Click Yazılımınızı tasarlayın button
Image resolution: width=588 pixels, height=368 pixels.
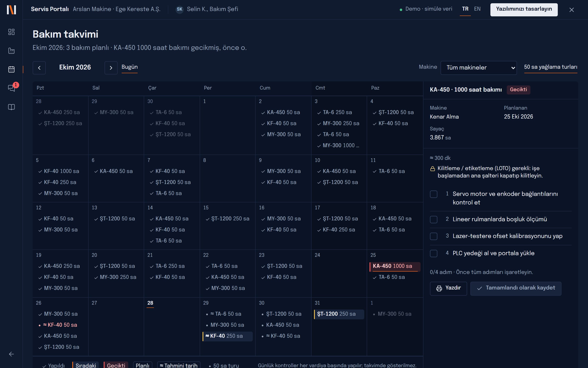(x=524, y=10)
